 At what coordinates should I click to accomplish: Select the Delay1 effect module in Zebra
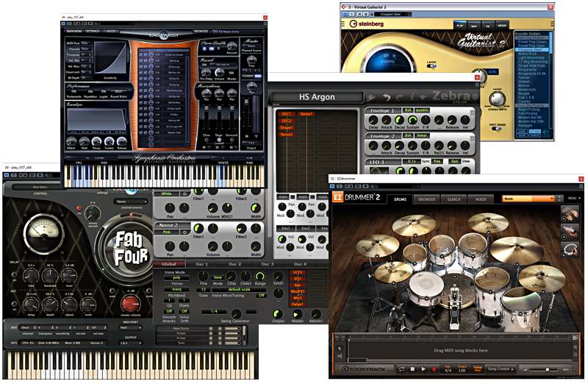click(298, 304)
